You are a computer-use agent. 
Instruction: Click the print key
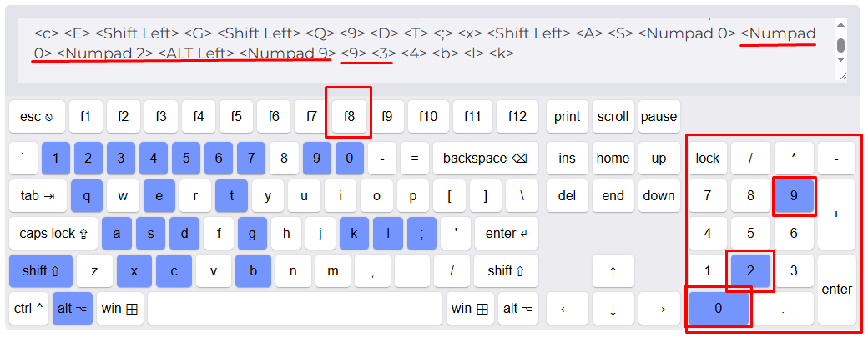coord(567,117)
